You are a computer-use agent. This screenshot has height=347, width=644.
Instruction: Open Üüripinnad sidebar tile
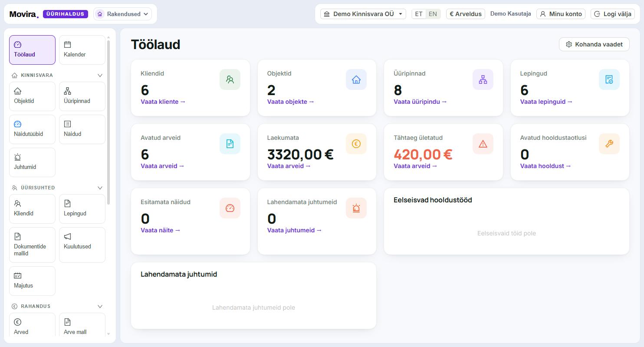pos(82,96)
